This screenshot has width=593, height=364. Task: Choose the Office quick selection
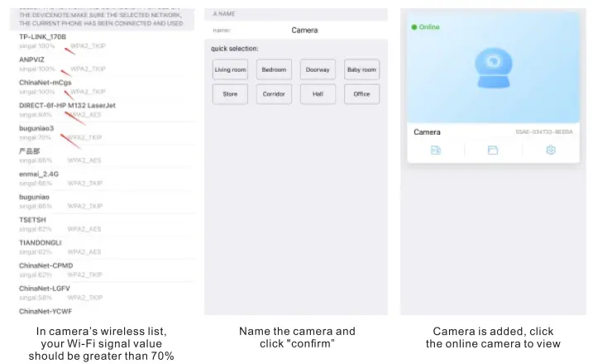361,94
